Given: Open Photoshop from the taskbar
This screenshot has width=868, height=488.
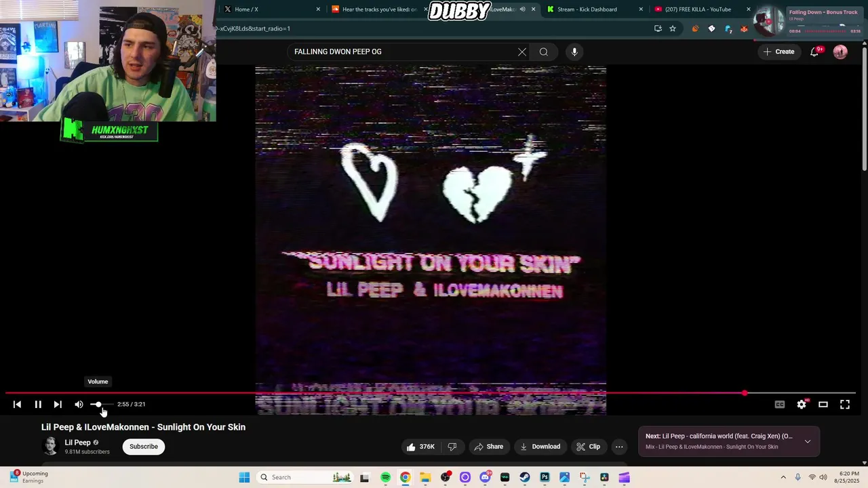Looking at the screenshot, I should (x=545, y=478).
